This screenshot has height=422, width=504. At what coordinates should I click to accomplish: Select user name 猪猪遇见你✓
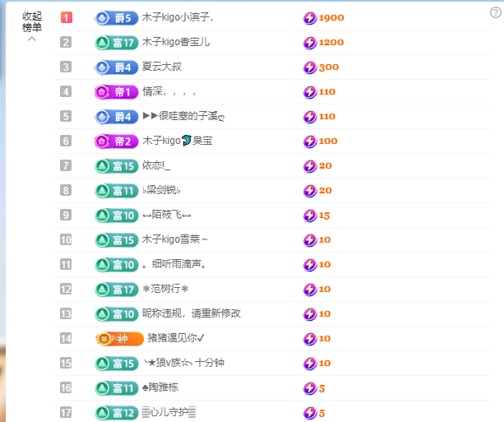coord(176,338)
